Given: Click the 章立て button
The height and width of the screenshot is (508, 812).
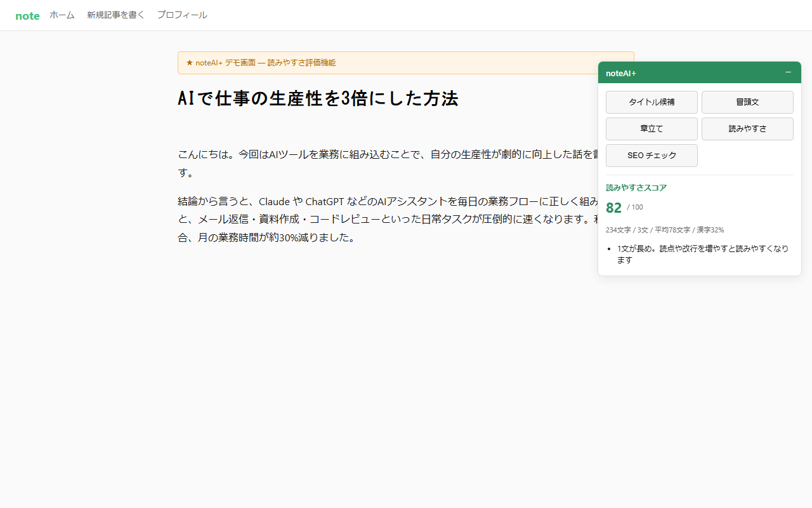Looking at the screenshot, I should point(652,129).
